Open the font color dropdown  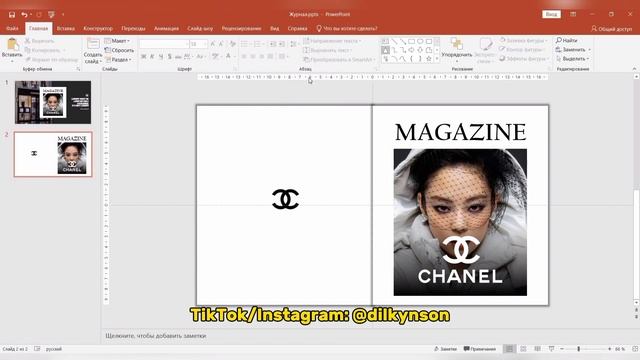[235, 57]
